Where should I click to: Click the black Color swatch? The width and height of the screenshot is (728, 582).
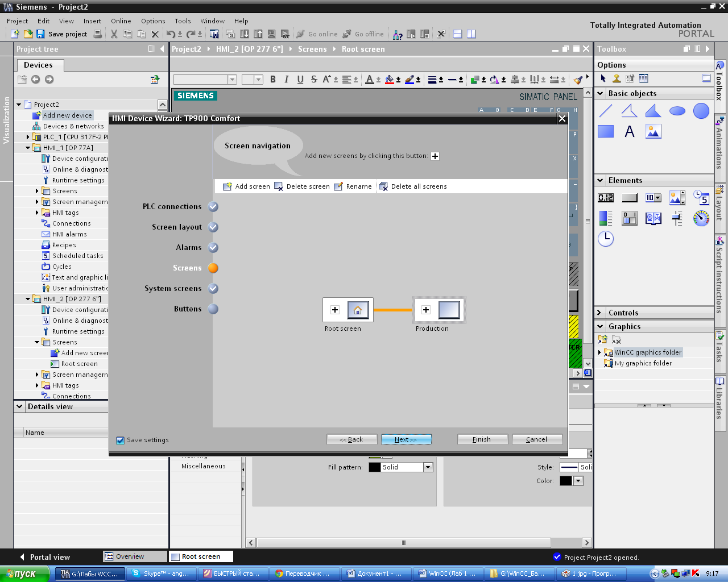point(566,481)
